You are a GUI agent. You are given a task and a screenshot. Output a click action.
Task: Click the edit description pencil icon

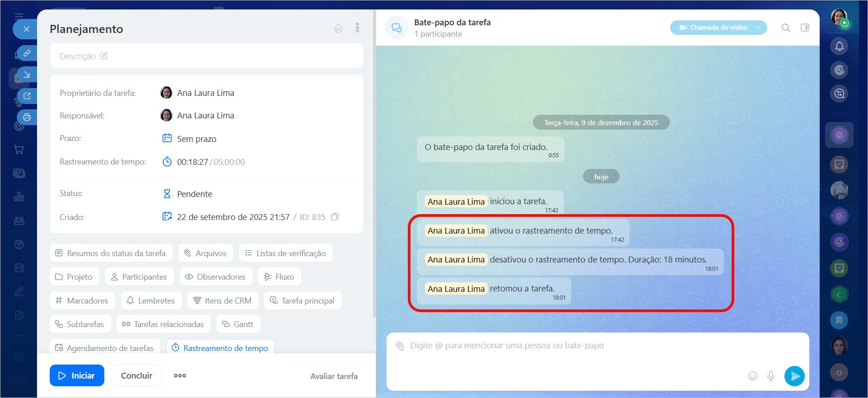[104, 56]
